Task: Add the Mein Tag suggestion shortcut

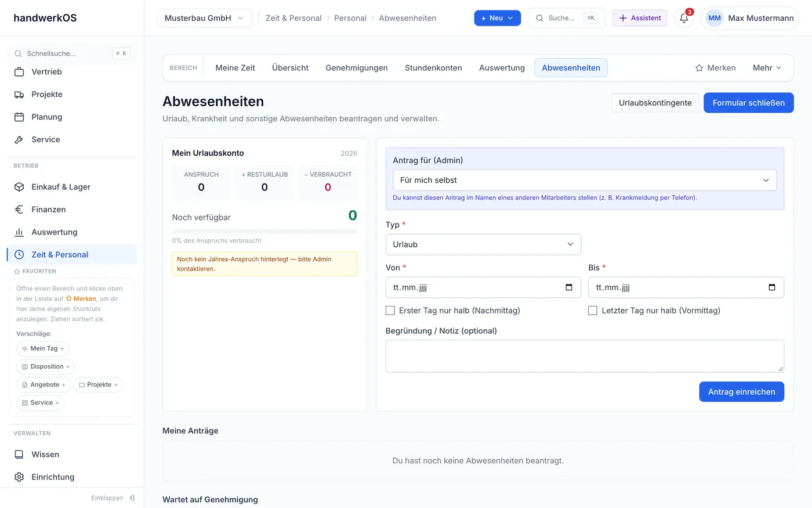Action: point(43,349)
